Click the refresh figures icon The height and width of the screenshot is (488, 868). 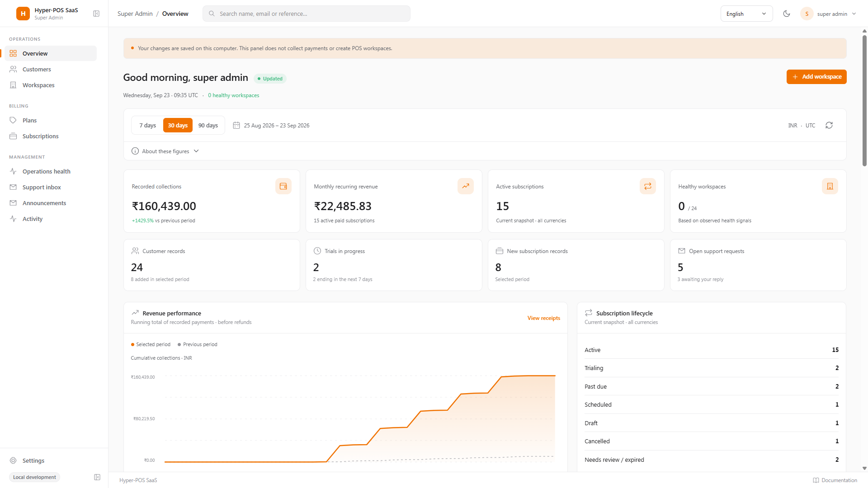[829, 125]
